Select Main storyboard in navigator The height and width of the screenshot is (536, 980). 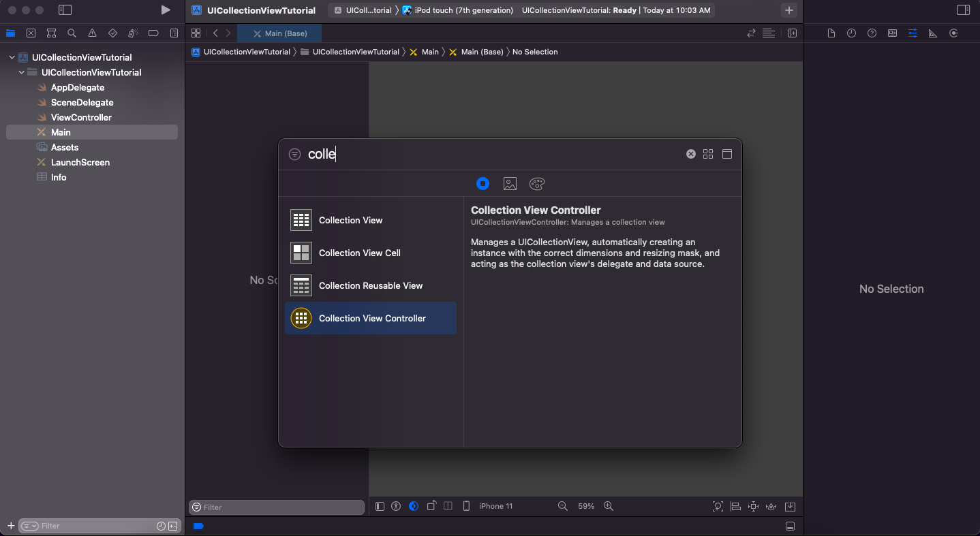point(92,132)
